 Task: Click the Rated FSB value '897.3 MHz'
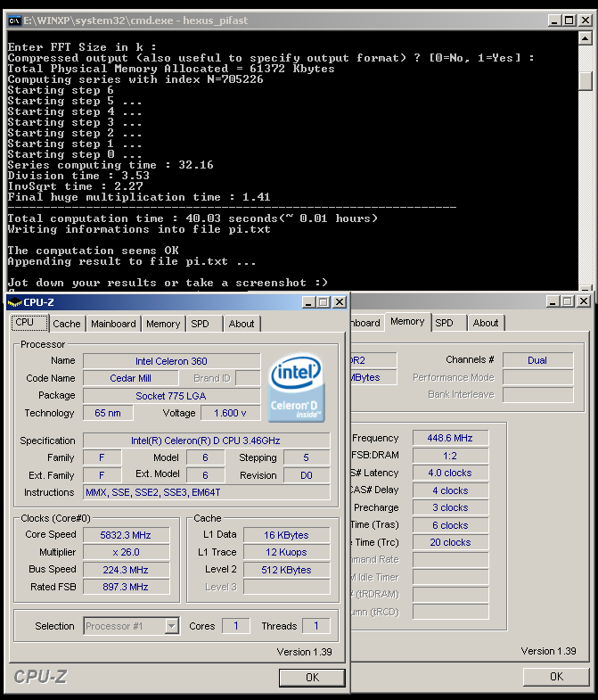click(x=126, y=587)
